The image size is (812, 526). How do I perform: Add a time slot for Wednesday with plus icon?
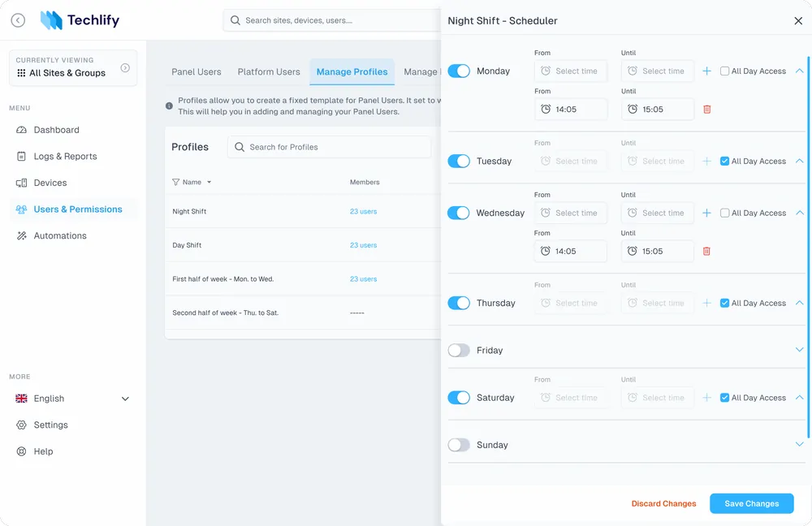(706, 213)
